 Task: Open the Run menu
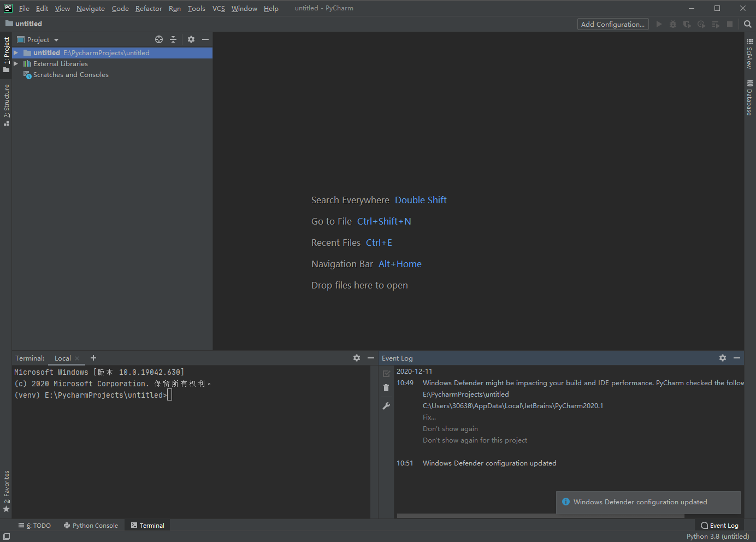175,8
